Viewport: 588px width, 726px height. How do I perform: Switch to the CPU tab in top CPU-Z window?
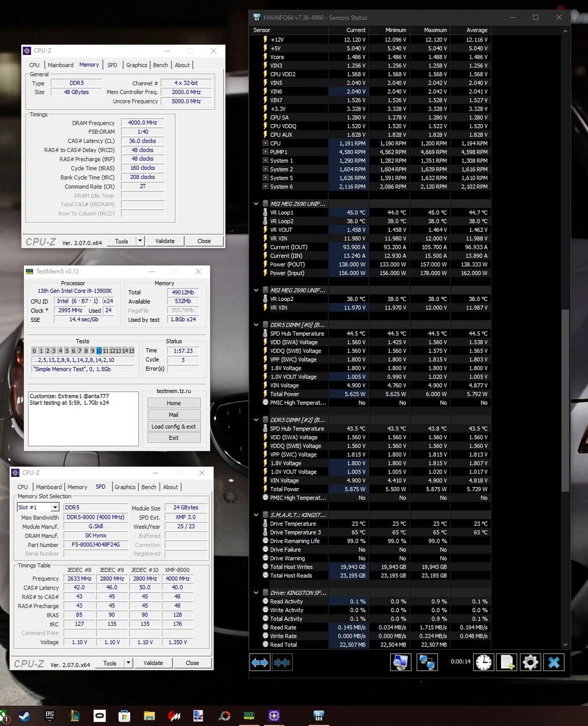click(x=34, y=65)
